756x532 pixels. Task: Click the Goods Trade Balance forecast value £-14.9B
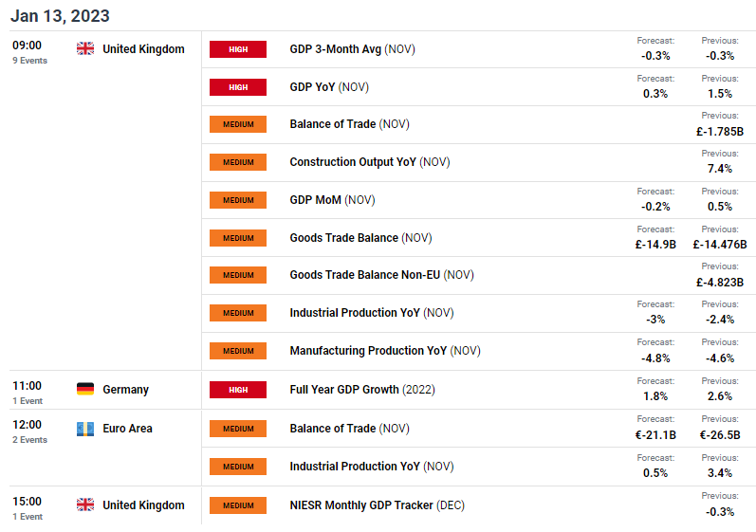coord(655,245)
